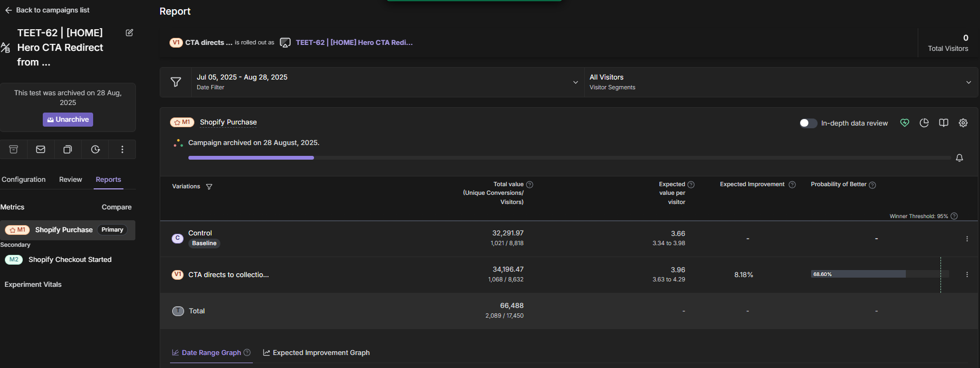Click the Probability of Better help icon
The image size is (980, 368).
coord(872,185)
